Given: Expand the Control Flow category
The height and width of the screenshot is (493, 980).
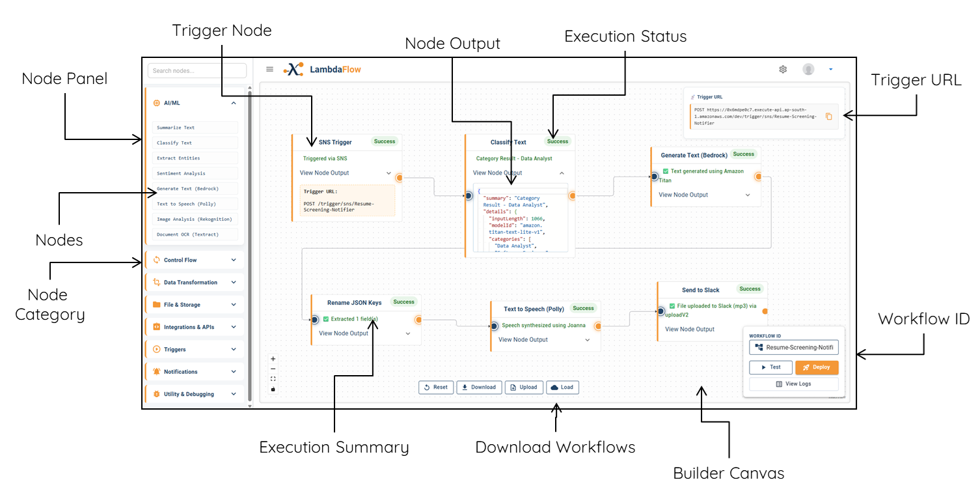Looking at the screenshot, I should pos(234,260).
